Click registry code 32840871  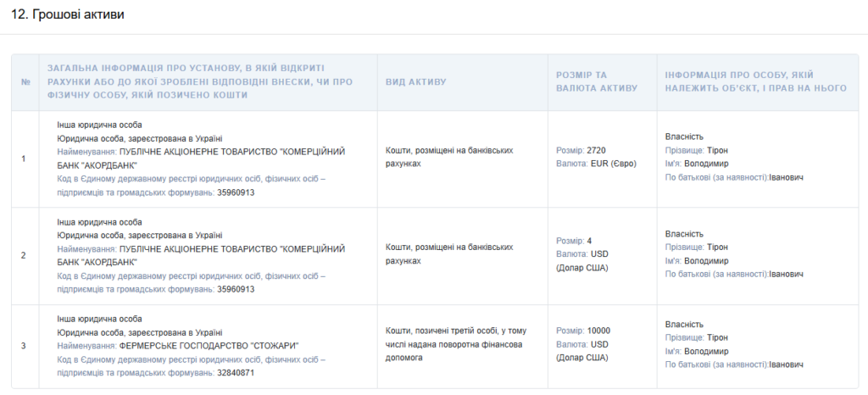(236, 372)
